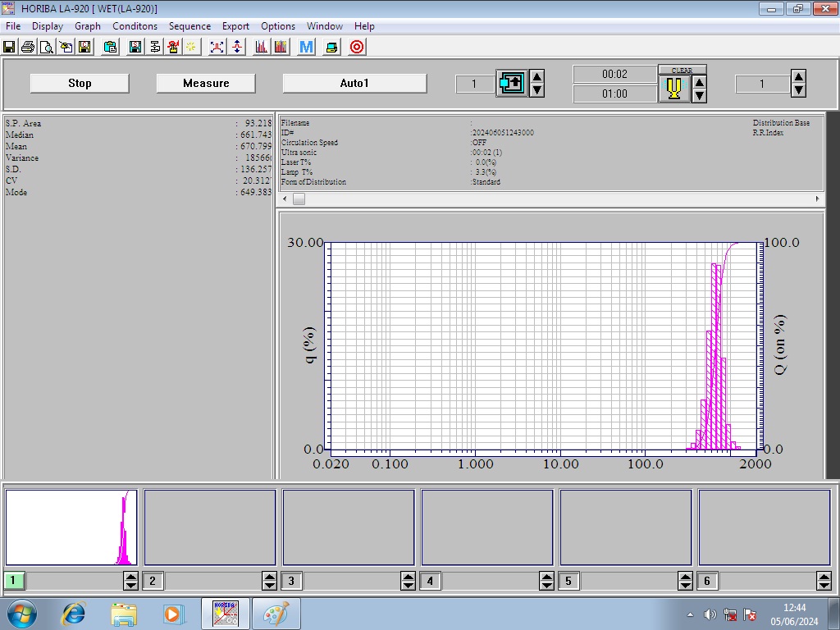
Task: Open the Conditons menu
Action: (x=135, y=25)
